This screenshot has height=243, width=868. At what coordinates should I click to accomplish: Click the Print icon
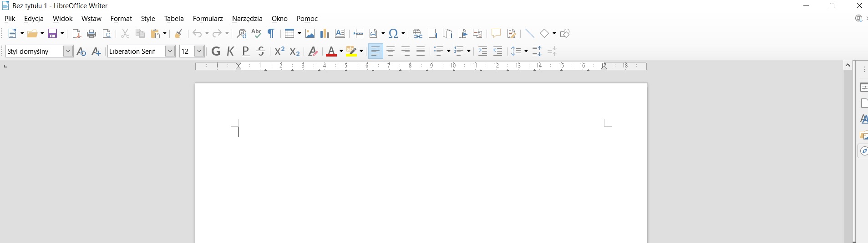click(91, 33)
